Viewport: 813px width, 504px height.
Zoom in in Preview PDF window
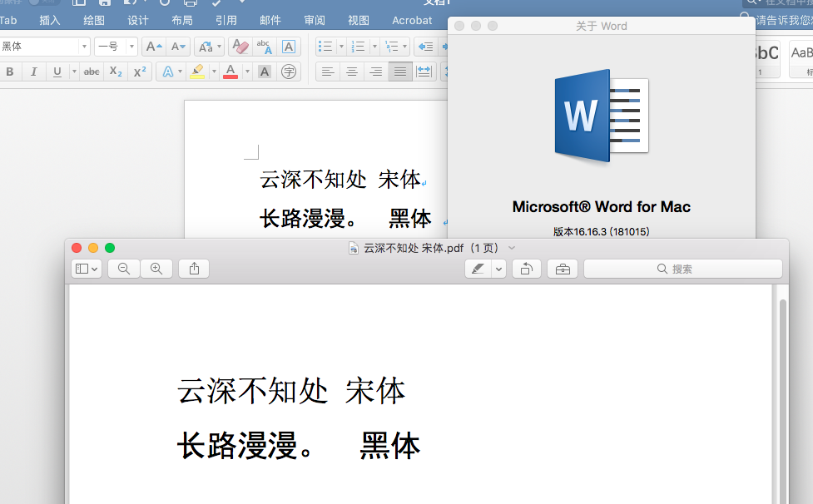pos(156,269)
